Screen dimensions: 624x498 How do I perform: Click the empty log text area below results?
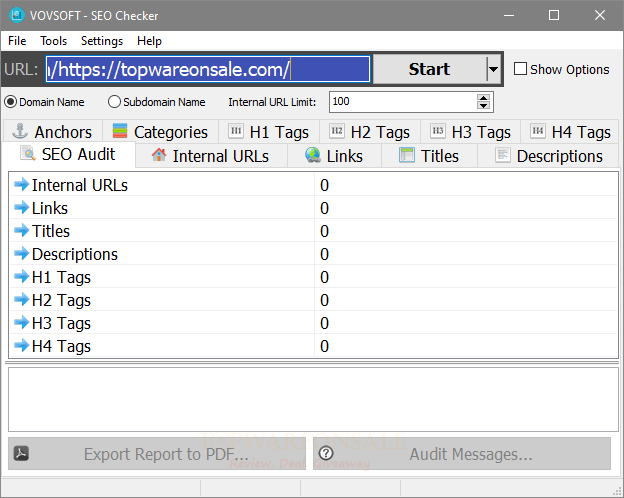pos(313,399)
